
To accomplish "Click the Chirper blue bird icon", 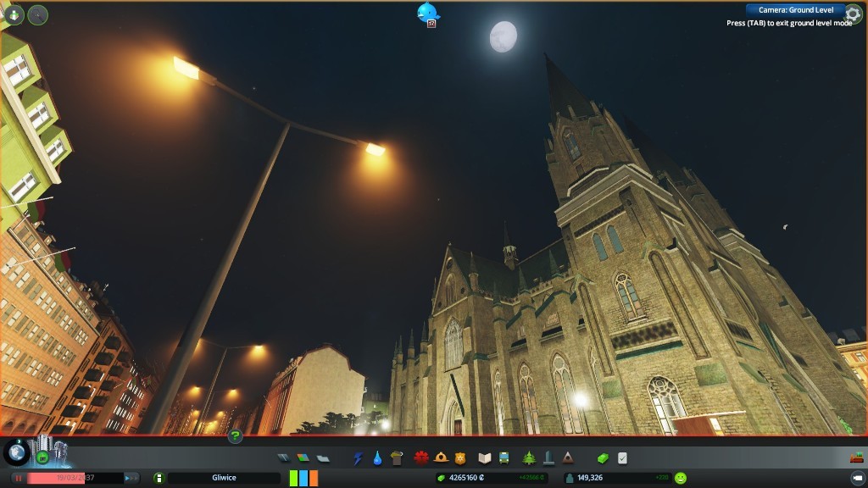I will point(428,12).
